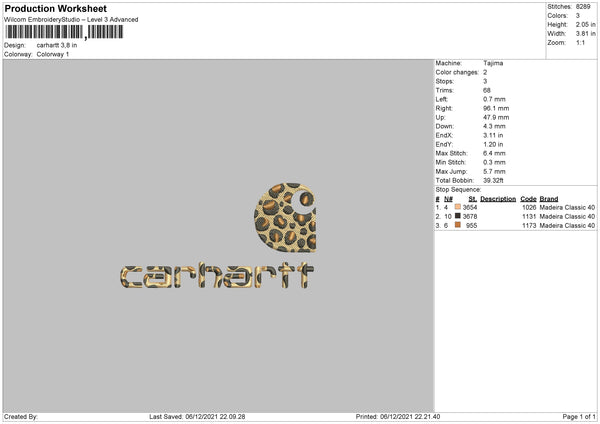Screen dimensions: 600x424
Task: Click the 'Printed' timestamp in footer
Action: pos(398,417)
